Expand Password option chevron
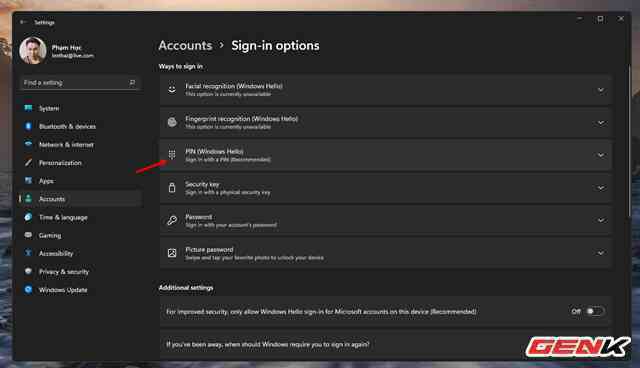This screenshot has height=368, width=640. point(601,220)
